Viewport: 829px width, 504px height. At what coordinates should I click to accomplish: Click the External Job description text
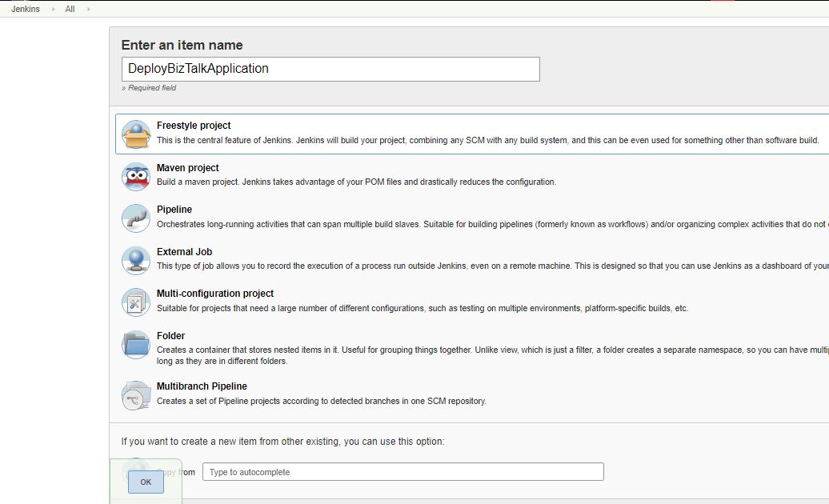493,266
